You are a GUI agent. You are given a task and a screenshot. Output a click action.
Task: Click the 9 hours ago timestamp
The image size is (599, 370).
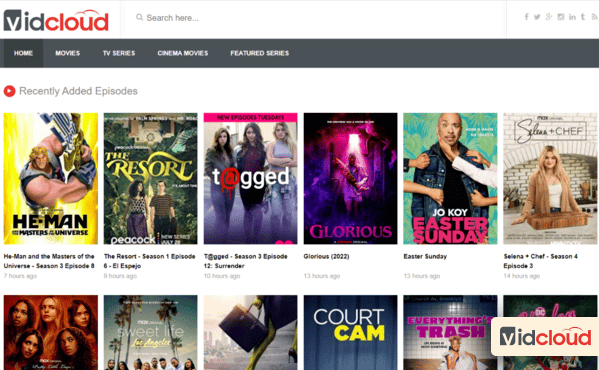[x=120, y=276]
